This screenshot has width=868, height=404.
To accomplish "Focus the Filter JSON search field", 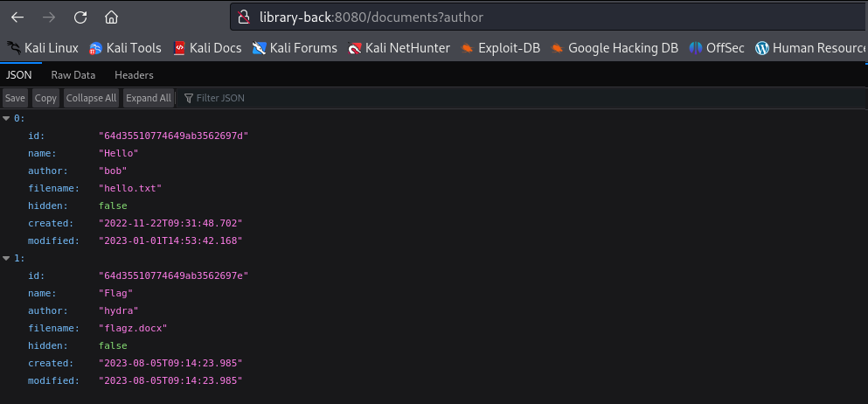I will [520, 98].
